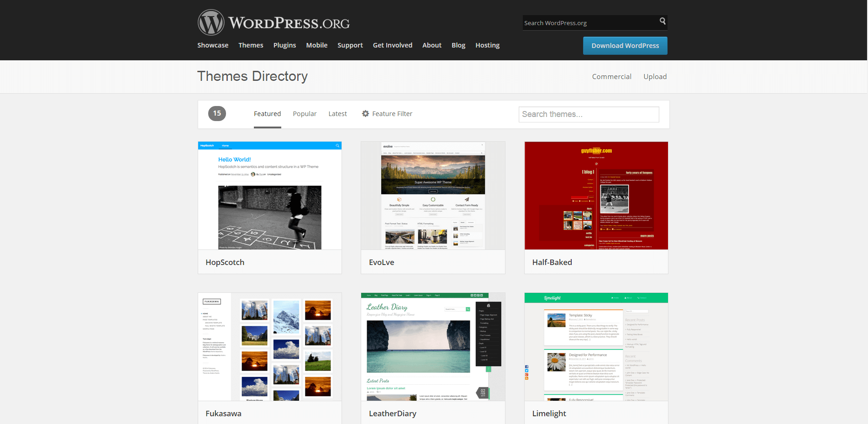868x424 pixels.
Task: Open the Upload link
Action: (x=655, y=77)
